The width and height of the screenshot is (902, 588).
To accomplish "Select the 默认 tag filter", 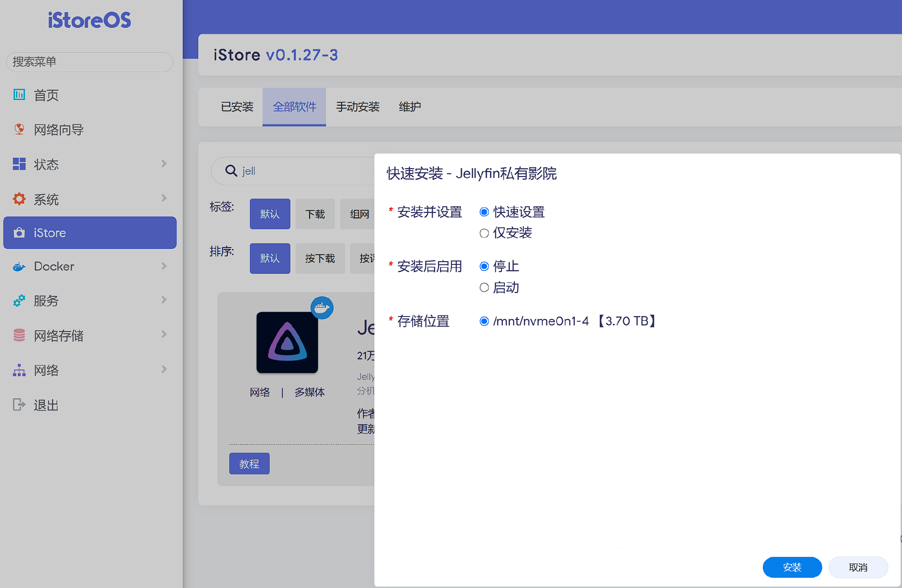I will coord(270,214).
